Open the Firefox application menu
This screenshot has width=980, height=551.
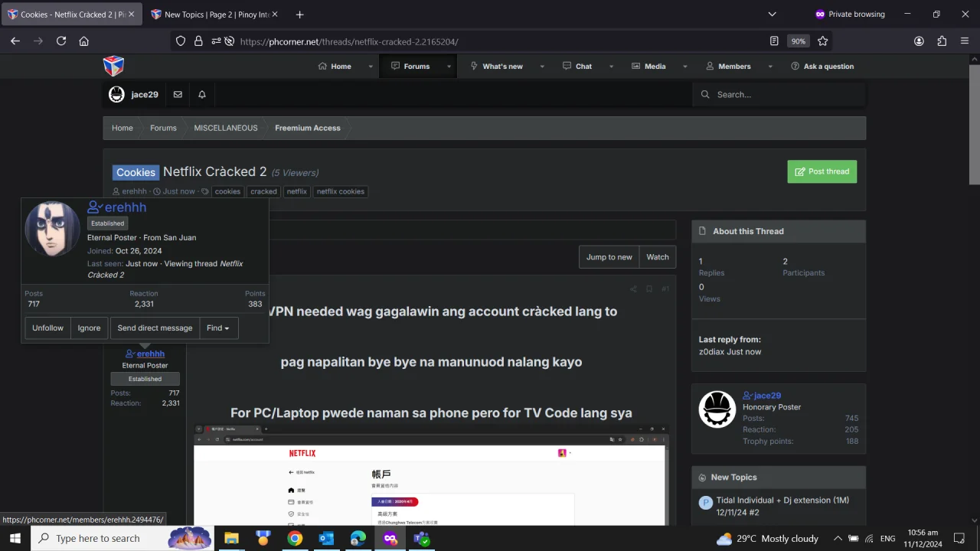(965, 41)
